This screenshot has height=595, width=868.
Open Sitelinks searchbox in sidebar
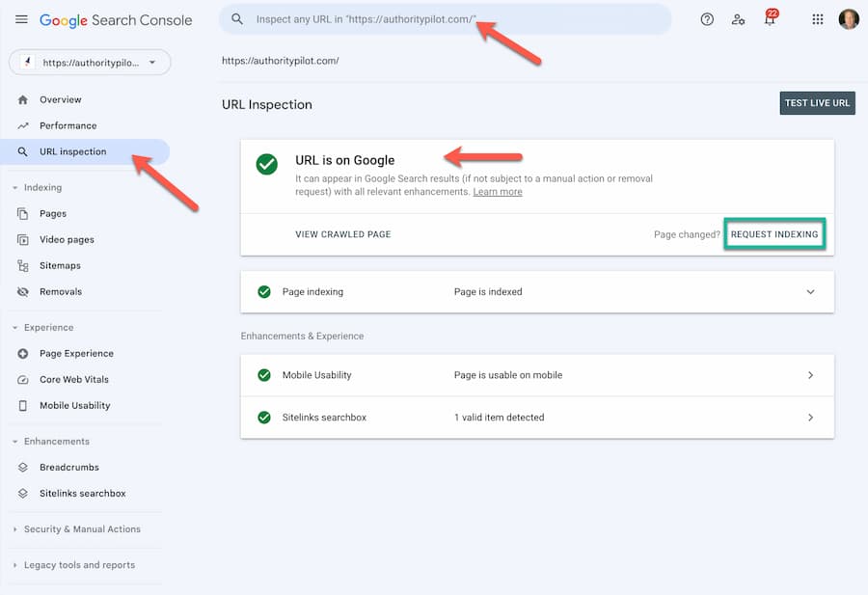pos(83,494)
